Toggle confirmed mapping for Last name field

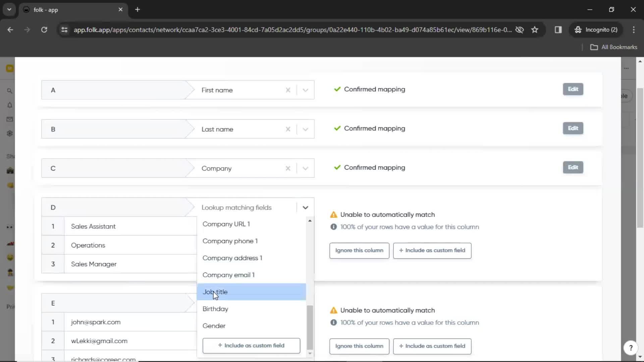tap(337, 128)
